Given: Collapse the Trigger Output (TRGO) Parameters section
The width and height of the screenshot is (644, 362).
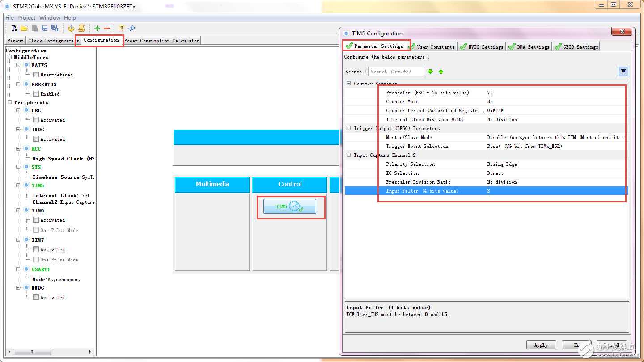Looking at the screenshot, I should (349, 128).
